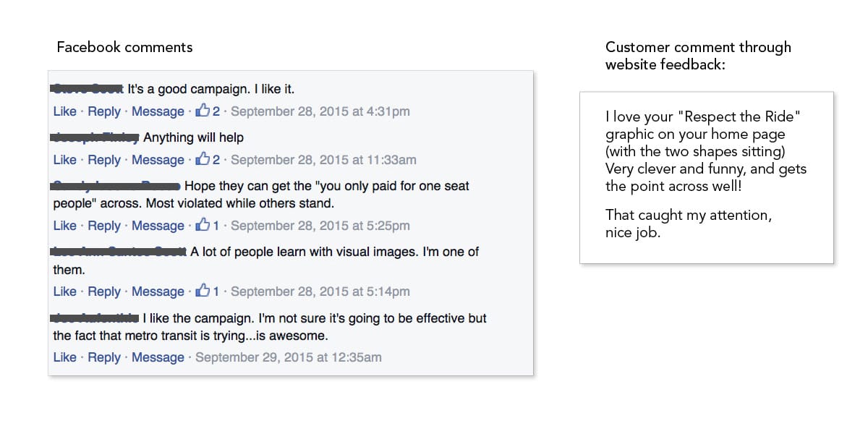Reply to the "Anything will help" comment
The height and width of the screenshot is (434, 868).
pyautogui.click(x=104, y=160)
